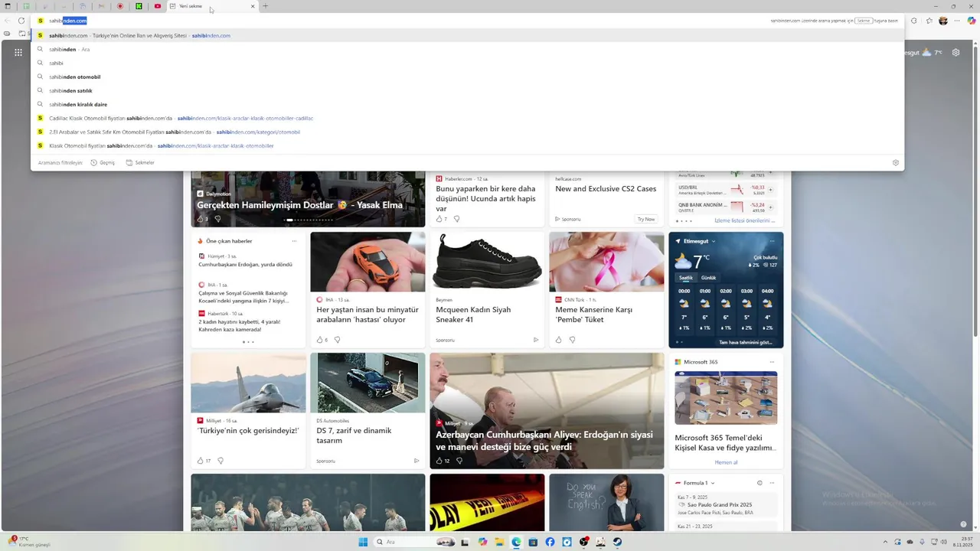Go back with the back arrow

(x=8, y=21)
